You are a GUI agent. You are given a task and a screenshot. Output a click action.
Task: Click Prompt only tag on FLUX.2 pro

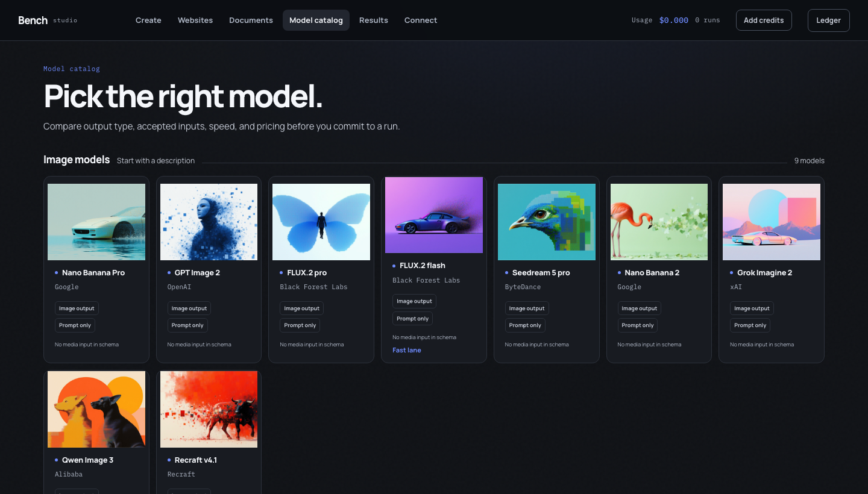point(300,325)
